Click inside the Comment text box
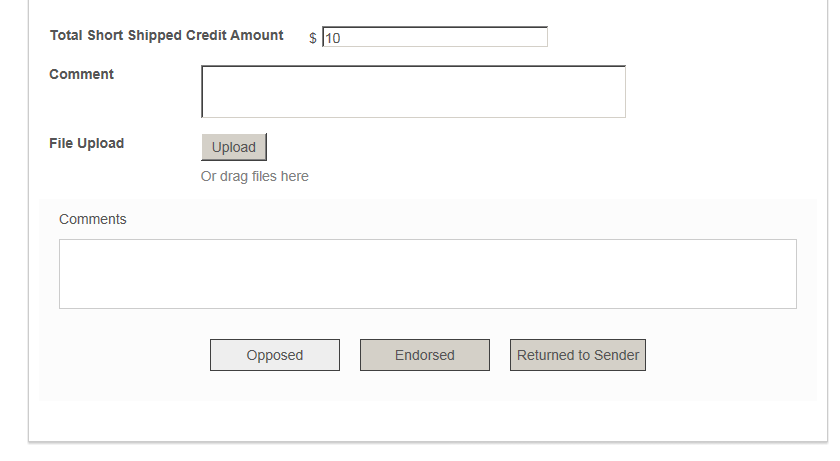The width and height of the screenshot is (840, 461). click(x=414, y=92)
